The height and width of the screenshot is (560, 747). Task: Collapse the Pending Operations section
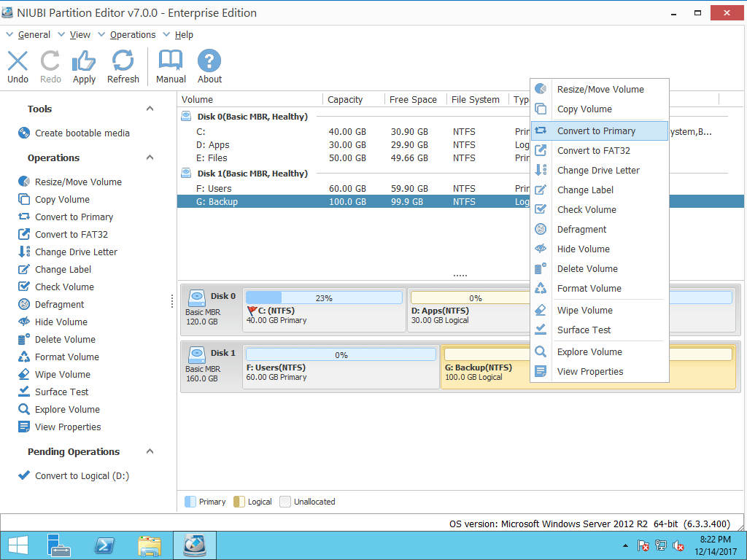click(x=150, y=451)
